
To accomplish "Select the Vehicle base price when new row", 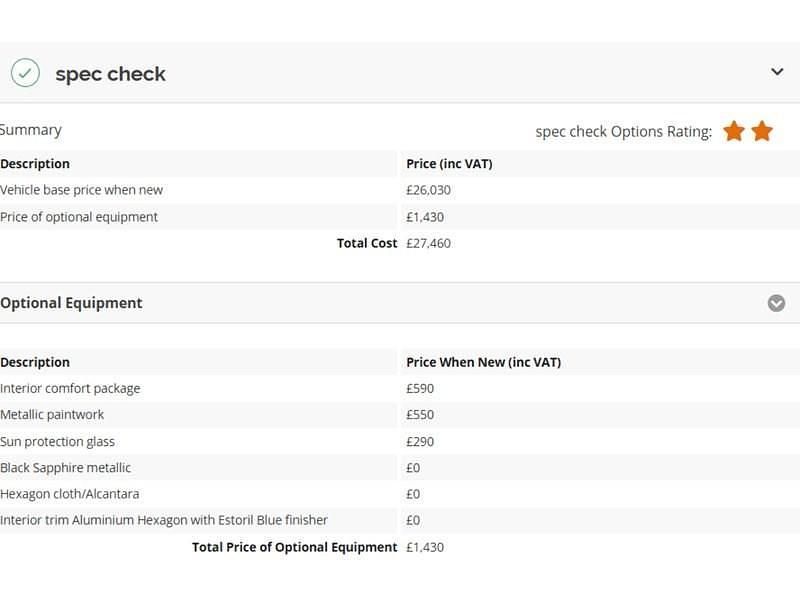I will [x=82, y=190].
